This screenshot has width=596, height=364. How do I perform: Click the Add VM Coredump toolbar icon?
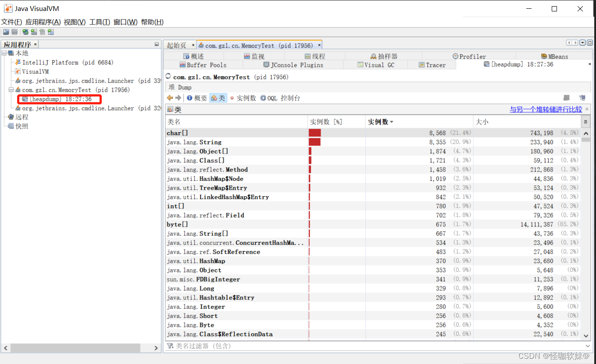click(42, 32)
